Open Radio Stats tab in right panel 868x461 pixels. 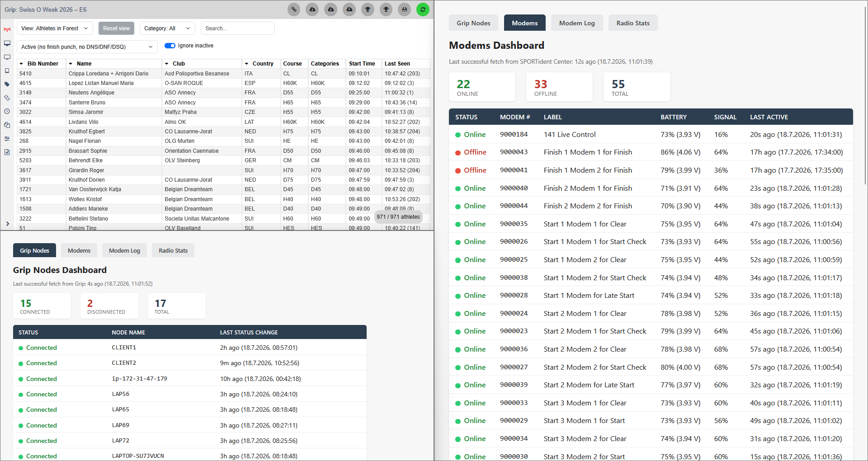pyautogui.click(x=633, y=23)
